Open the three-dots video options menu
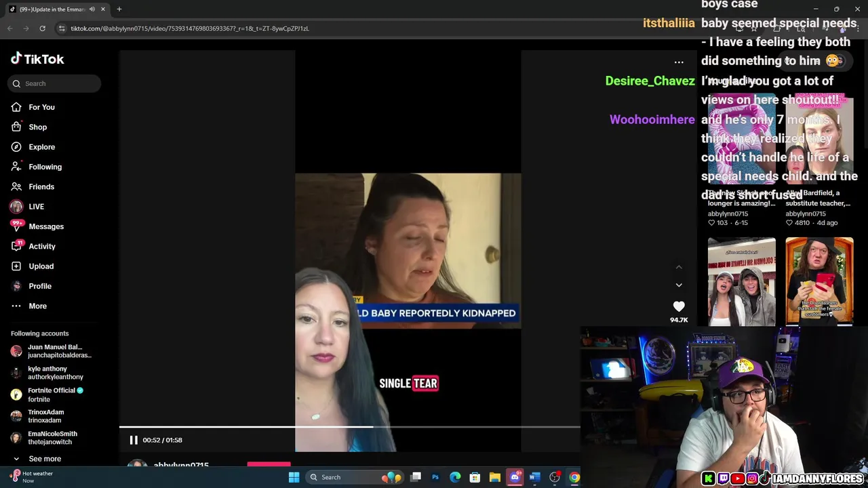The width and height of the screenshot is (868, 488). (x=679, y=62)
